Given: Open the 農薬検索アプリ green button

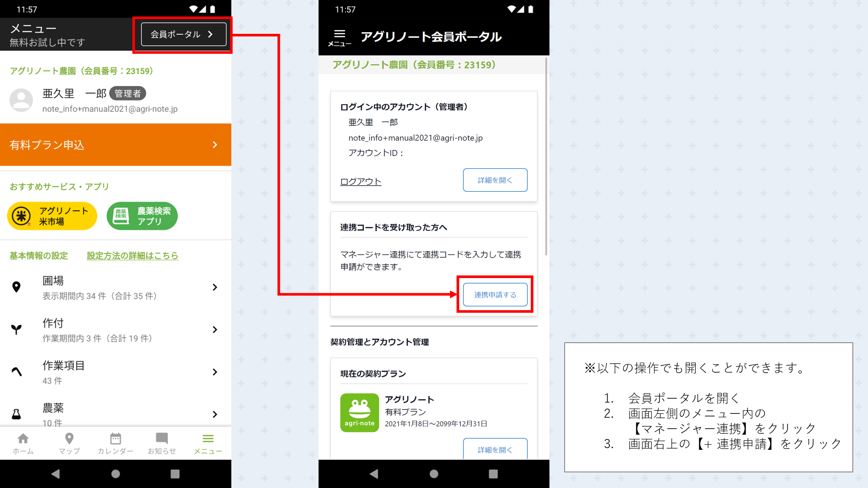Looking at the screenshot, I should 142,216.
